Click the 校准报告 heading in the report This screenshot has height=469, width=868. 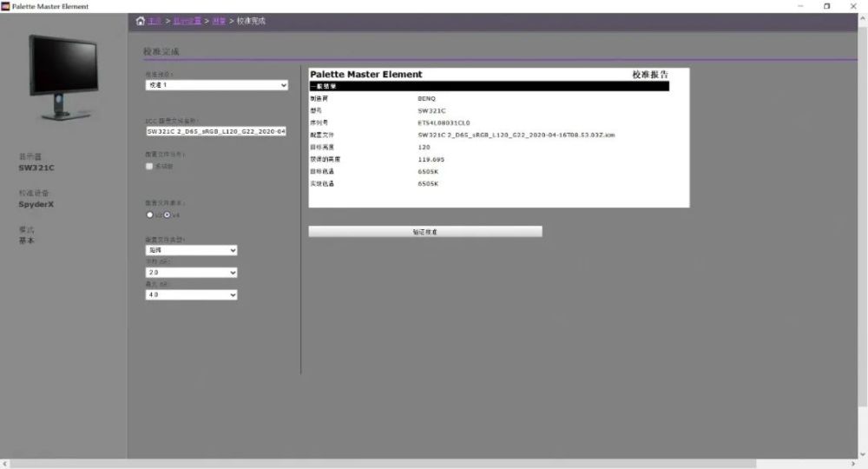(650, 74)
